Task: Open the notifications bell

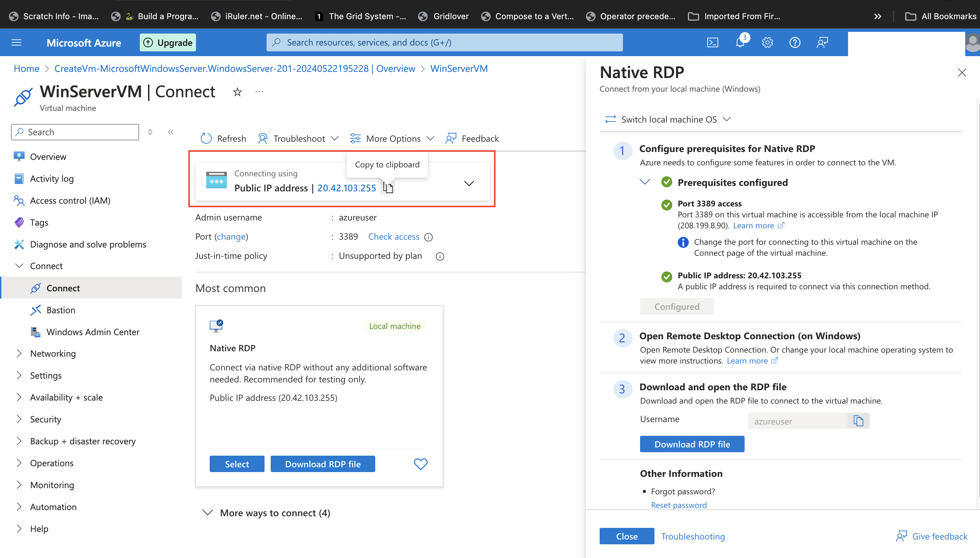Action: pyautogui.click(x=740, y=42)
